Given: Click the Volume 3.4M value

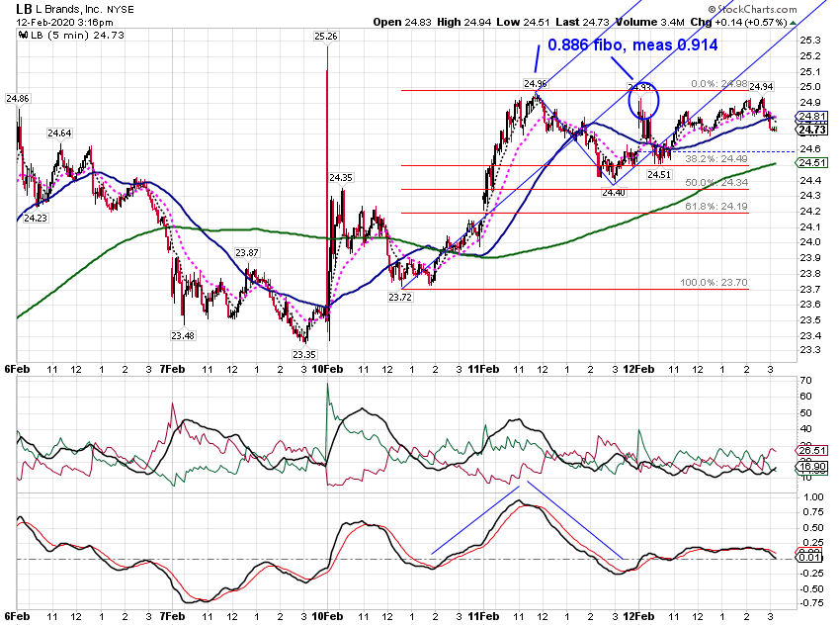Looking at the screenshot, I should [650, 22].
